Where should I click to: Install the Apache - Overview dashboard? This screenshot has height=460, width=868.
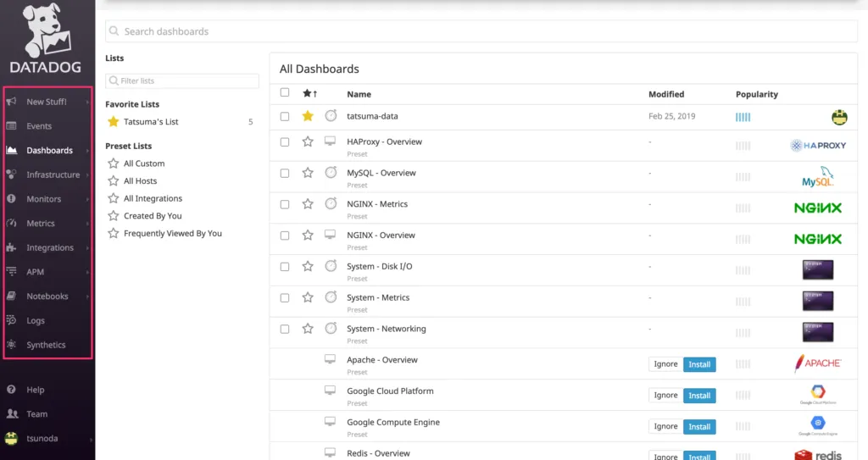point(699,364)
